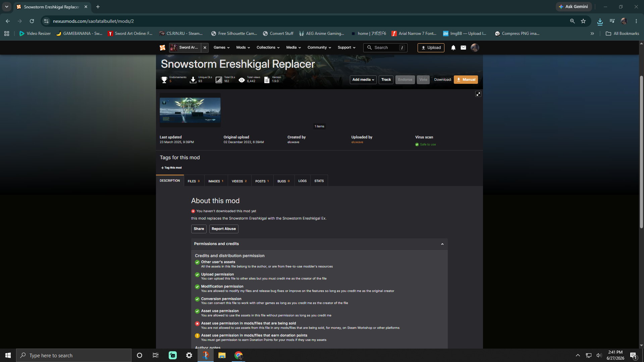Click the Nexus search field
This screenshot has height=362, width=644.
click(x=385, y=48)
